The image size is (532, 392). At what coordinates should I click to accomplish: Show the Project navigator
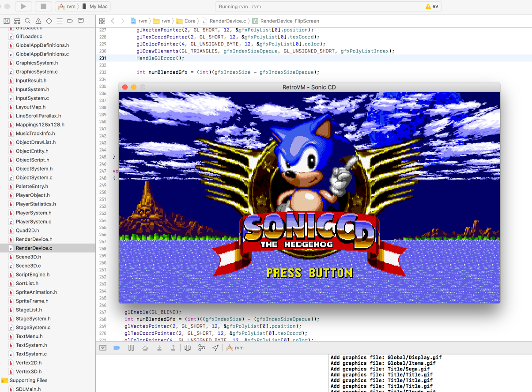(x=7, y=21)
